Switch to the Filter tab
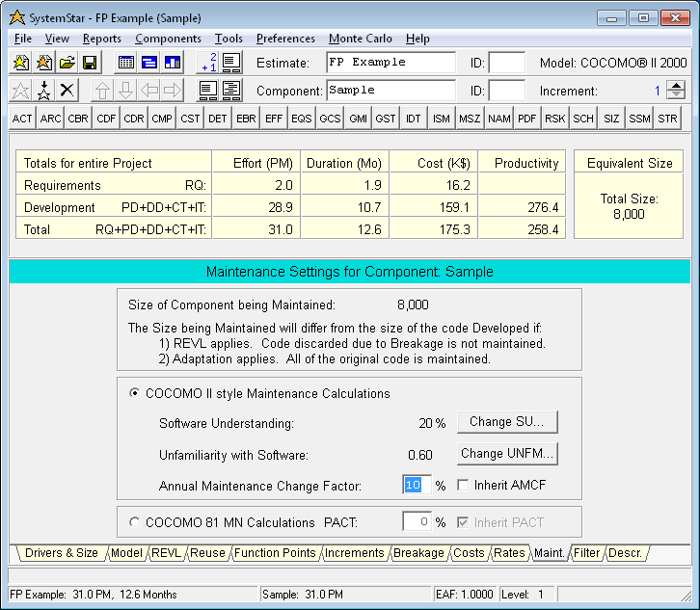 click(586, 553)
